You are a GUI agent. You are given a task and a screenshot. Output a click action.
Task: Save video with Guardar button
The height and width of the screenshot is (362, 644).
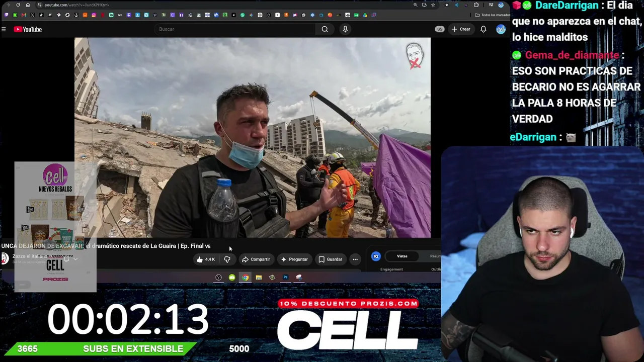[330, 259]
